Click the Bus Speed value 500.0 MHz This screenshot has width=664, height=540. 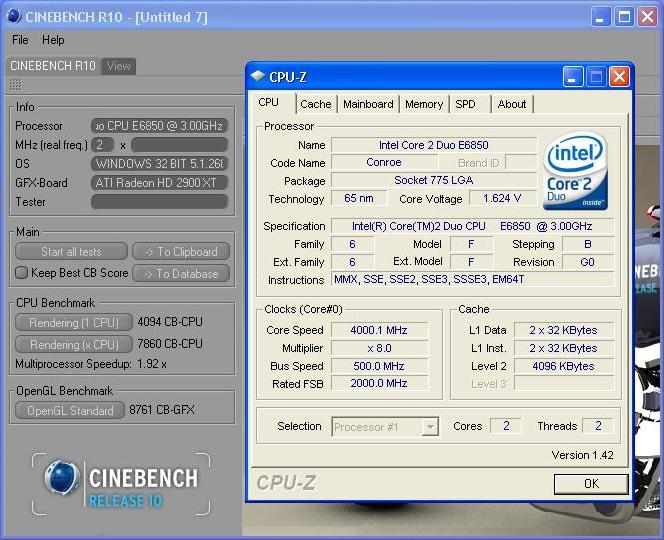click(379, 366)
